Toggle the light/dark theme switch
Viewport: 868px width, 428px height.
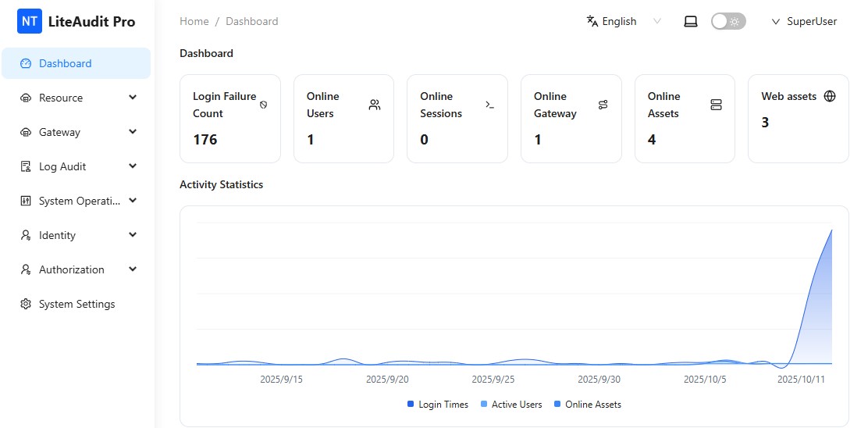pos(727,22)
